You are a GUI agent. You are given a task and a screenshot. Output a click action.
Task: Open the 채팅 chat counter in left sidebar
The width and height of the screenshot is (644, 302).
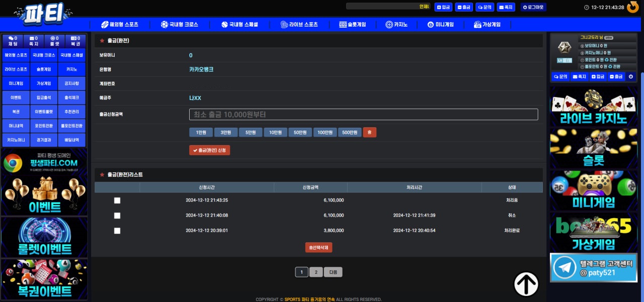13,41
